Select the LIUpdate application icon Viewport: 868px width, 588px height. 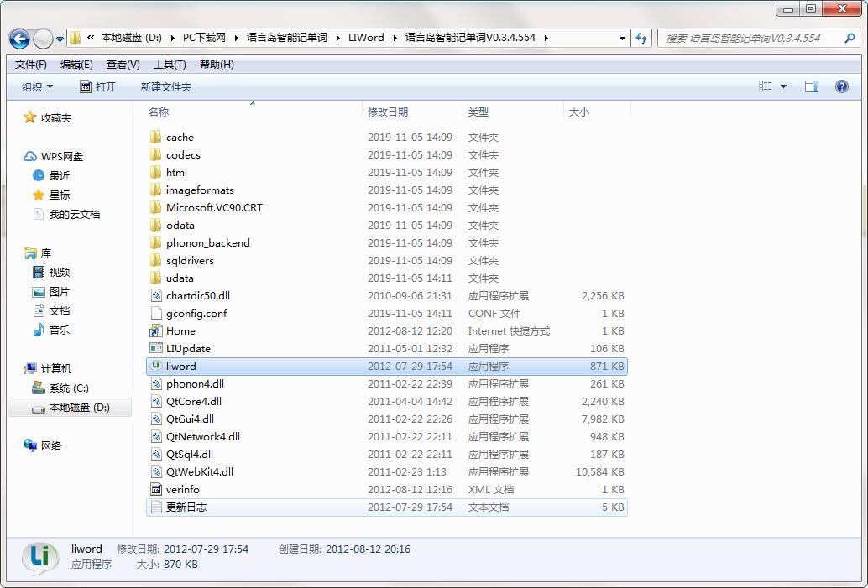[156, 348]
